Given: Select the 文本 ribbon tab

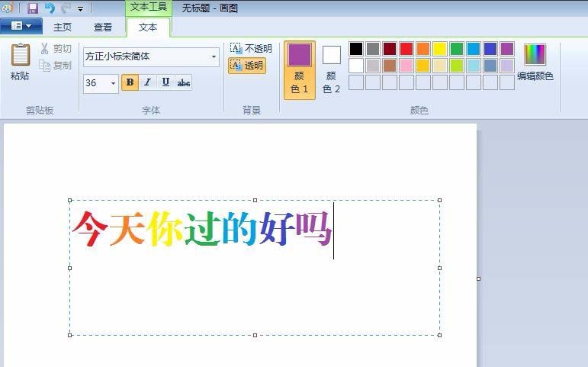Looking at the screenshot, I should tap(148, 27).
